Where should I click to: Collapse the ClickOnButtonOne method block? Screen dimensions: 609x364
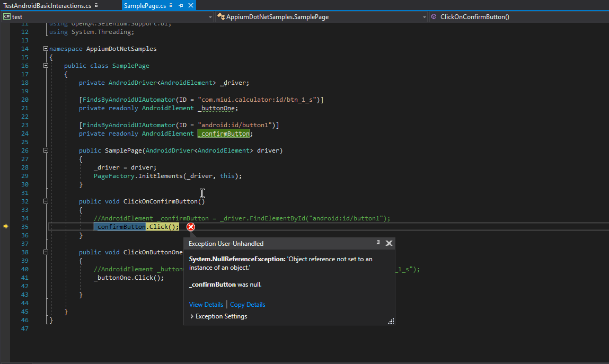(x=46, y=252)
